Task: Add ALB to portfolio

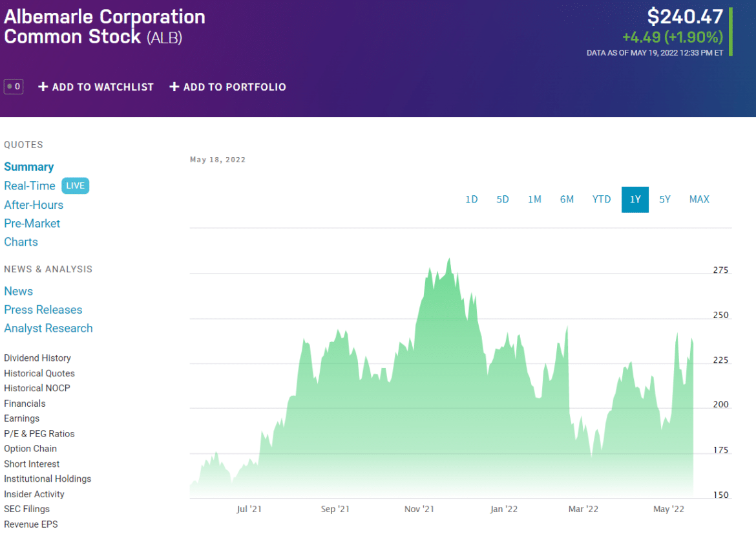Action: [227, 87]
